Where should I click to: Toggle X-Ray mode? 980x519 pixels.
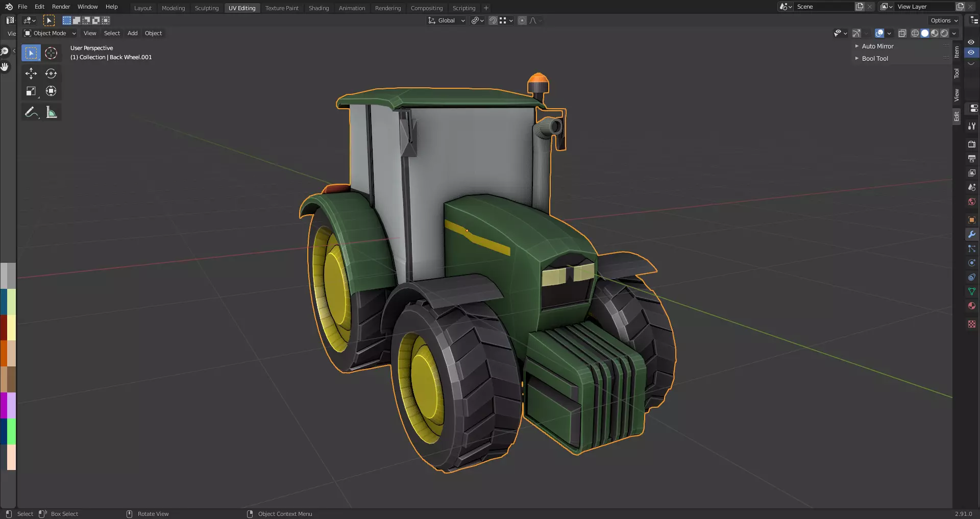tap(902, 33)
